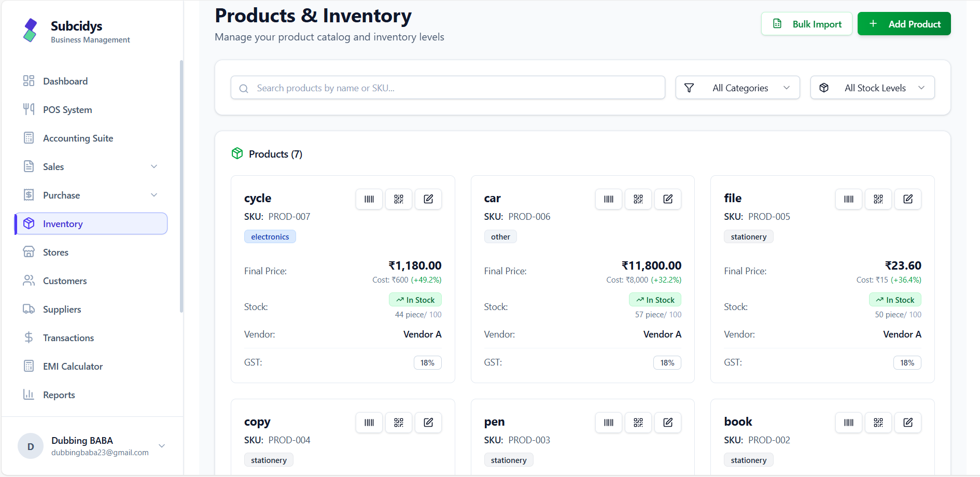Click the 44 piece/ 100 stock text
This screenshot has width=980, height=477.
click(418, 315)
